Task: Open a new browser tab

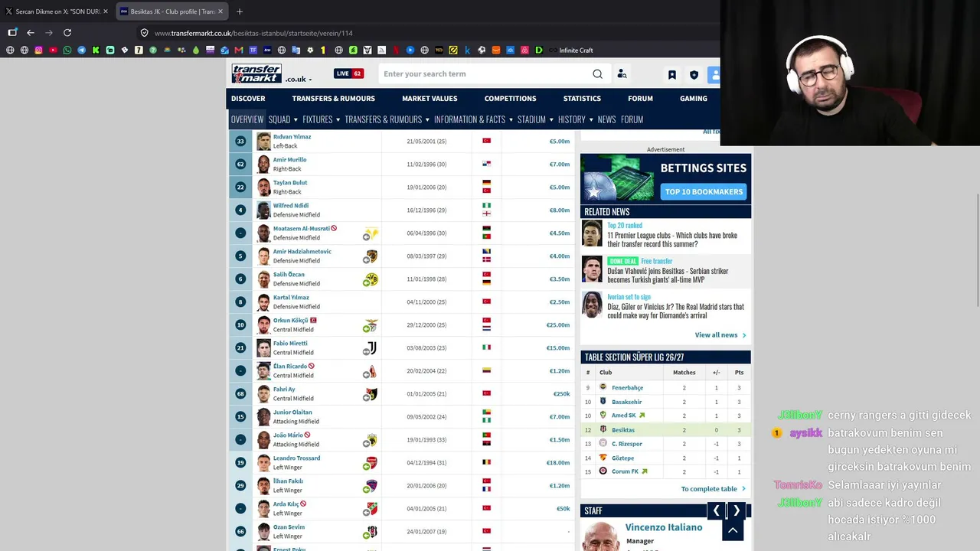Action: point(240,11)
